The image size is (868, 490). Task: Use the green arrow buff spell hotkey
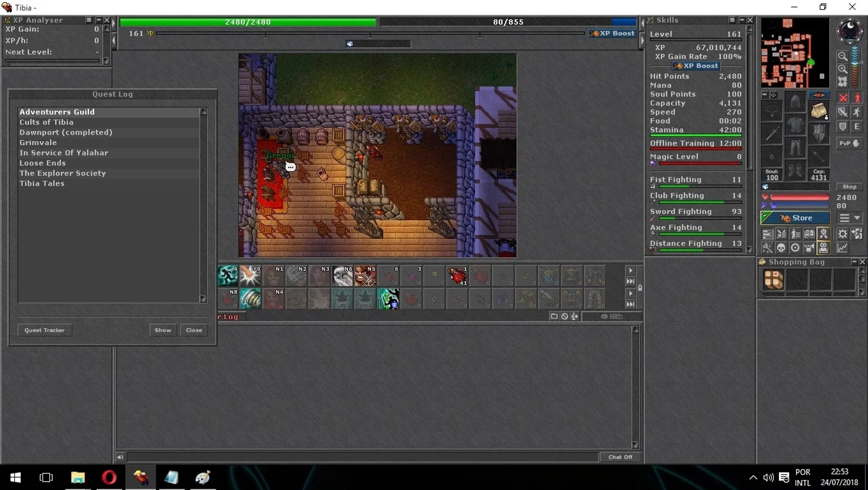point(388,299)
